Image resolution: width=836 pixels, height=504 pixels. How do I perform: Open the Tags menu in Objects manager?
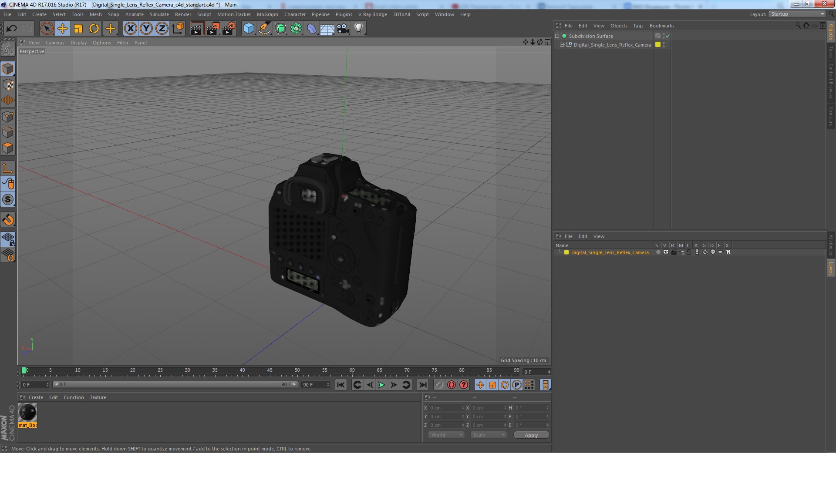[x=638, y=26]
